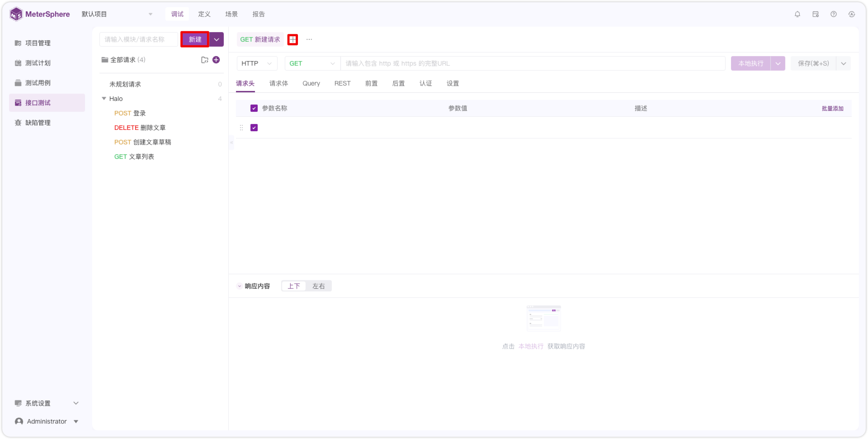
Task: Open the notifications bell icon
Action: (x=797, y=14)
